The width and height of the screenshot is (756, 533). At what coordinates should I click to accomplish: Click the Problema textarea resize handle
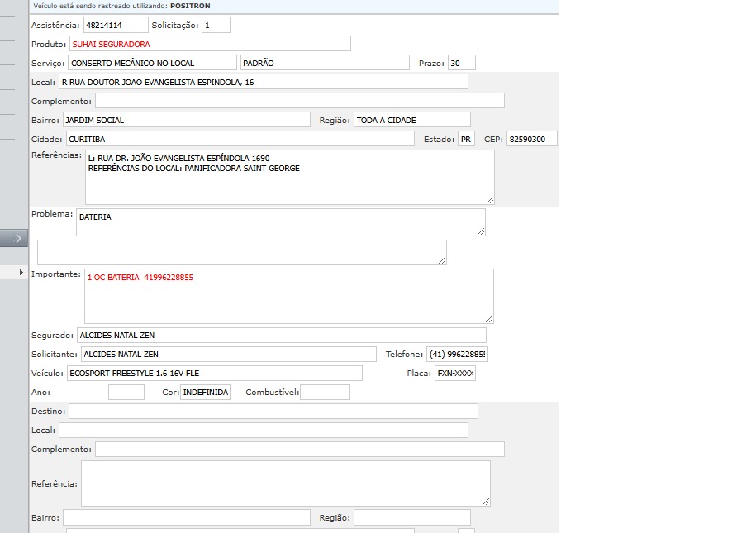[481, 231]
